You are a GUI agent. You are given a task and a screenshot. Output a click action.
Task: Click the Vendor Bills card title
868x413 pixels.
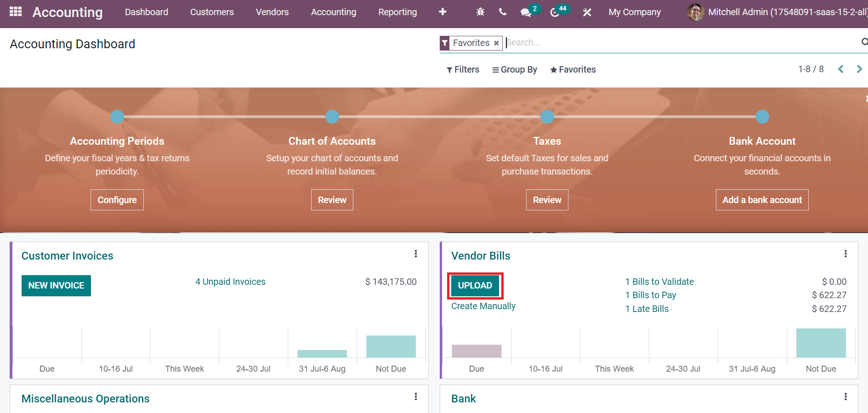click(x=481, y=256)
